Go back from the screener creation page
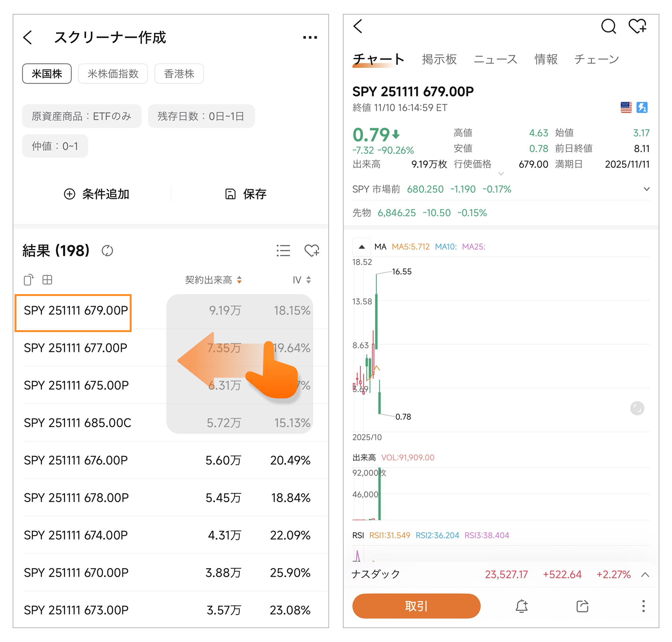672x642 pixels. [28, 37]
